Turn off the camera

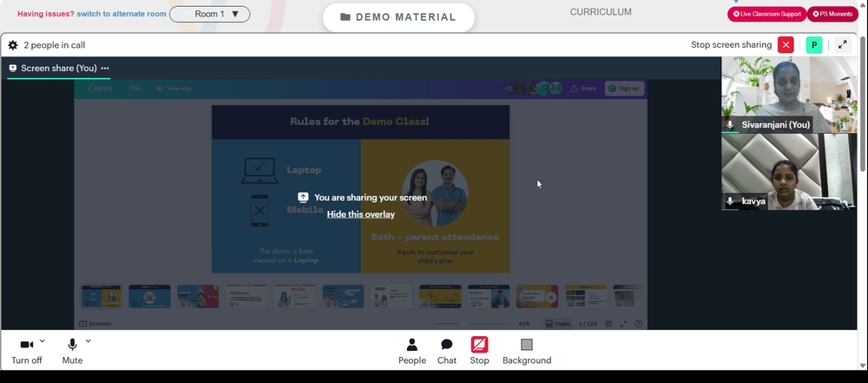click(x=27, y=352)
